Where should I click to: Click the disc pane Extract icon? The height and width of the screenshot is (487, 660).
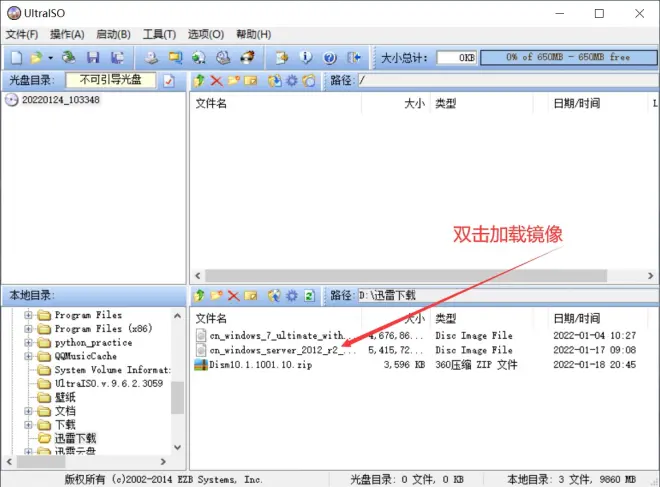click(274, 80)
